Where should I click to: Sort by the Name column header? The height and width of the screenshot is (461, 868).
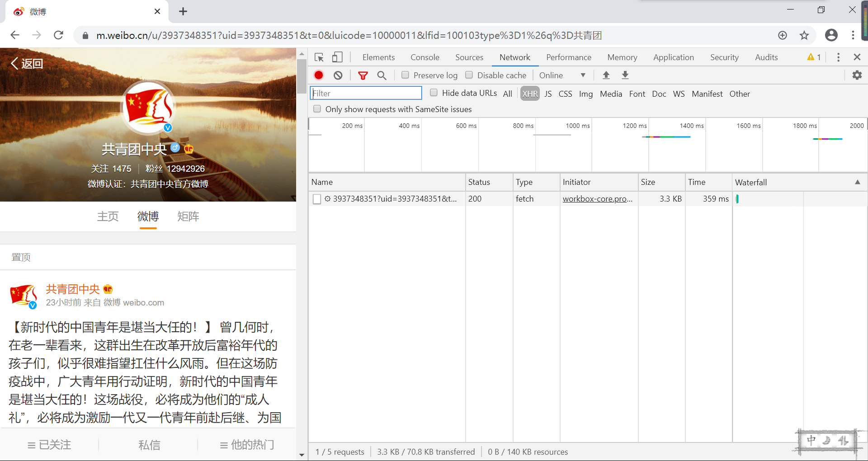tap(387, 182)
